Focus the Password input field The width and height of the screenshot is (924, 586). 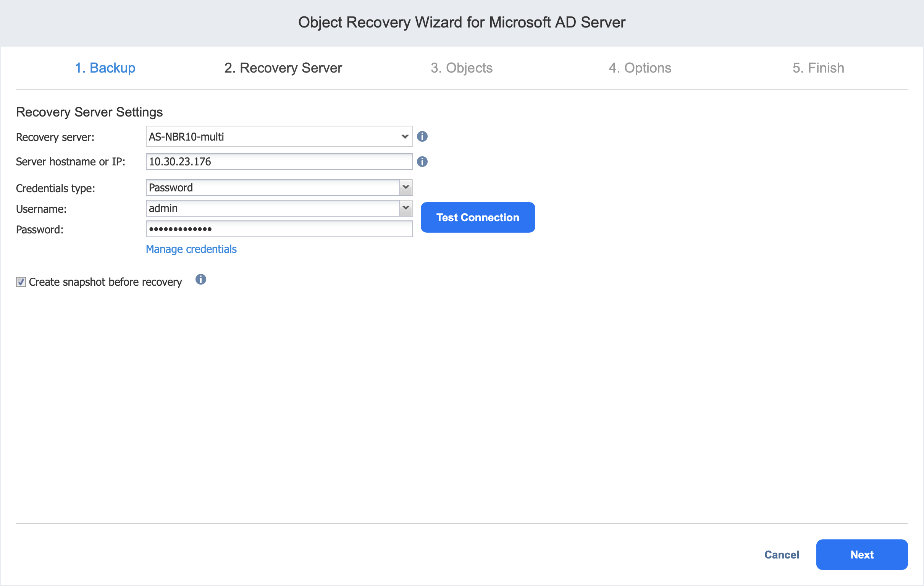[x=279, y=229]
